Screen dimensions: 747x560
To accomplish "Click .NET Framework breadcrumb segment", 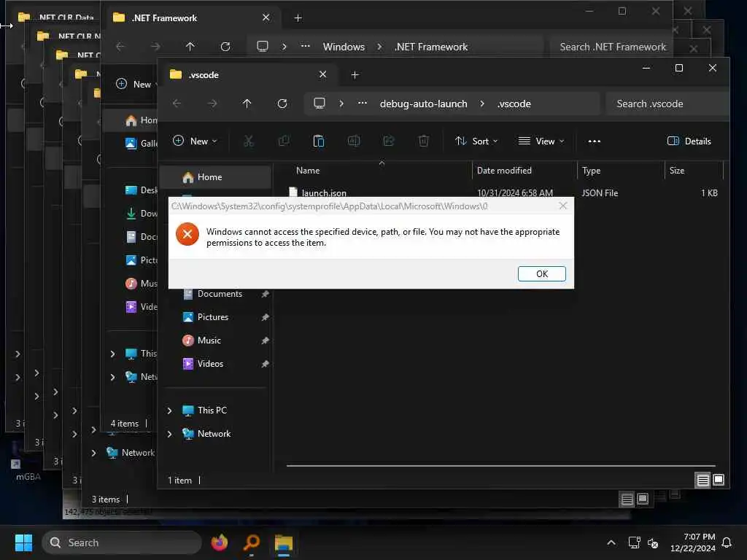I will 431,47.
